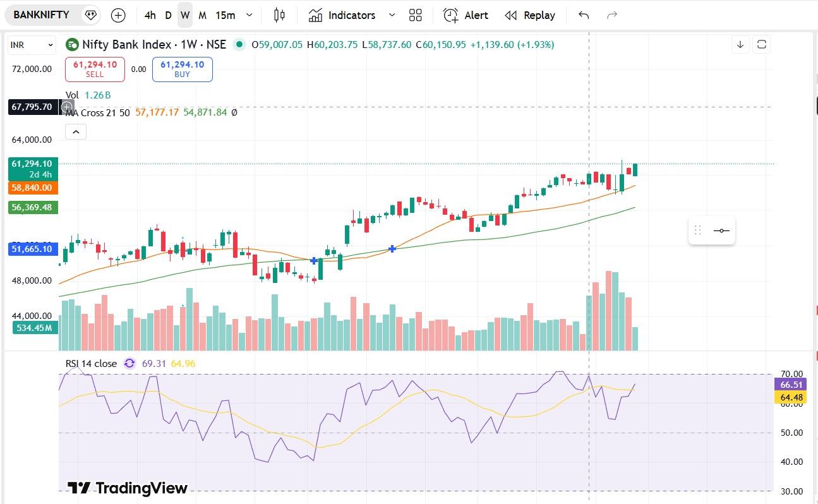Open the BANKNIFTY symbol search
The height and width of the screenshot is (504, 818).
point(42,15)
